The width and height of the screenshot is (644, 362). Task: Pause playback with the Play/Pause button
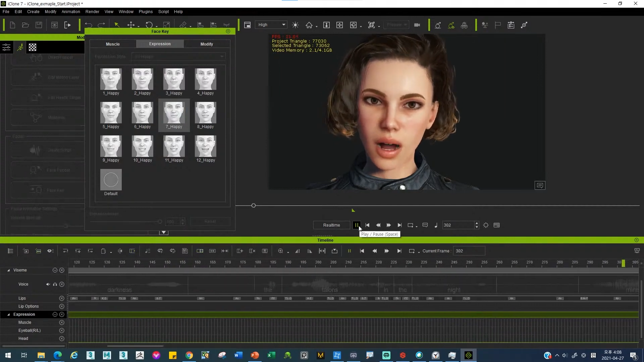[x=356, y=225]
